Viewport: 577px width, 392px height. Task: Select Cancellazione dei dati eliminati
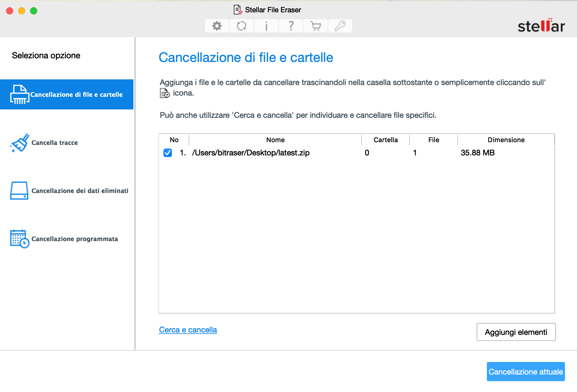pos(67,191)
